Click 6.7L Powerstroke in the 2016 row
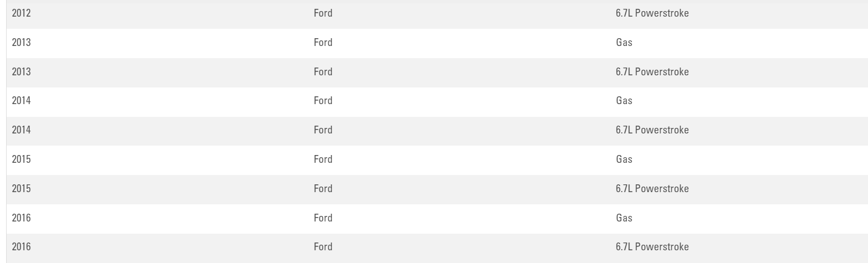 coord(652,247)
